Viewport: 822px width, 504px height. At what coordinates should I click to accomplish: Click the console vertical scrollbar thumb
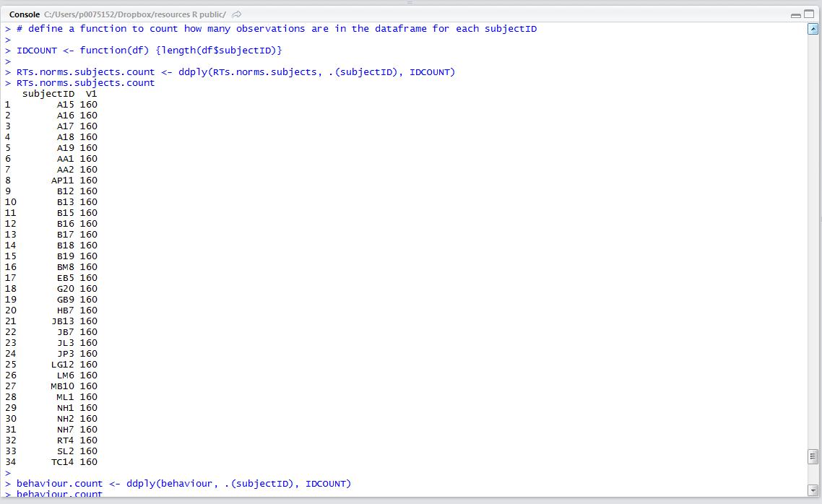click(x=813, y=456)
